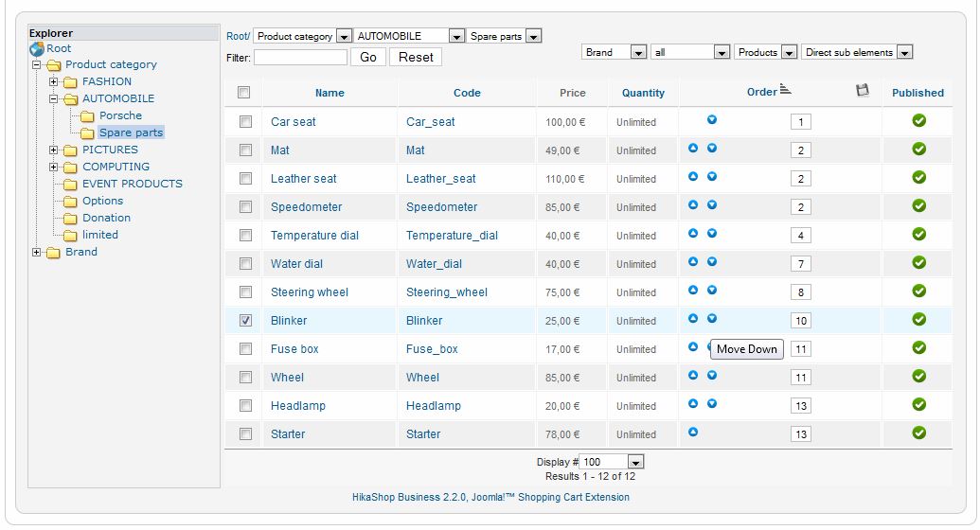Expand the PICTURES tree node
Viewport: 980px width, 530px height.
(x=54, y=150)
